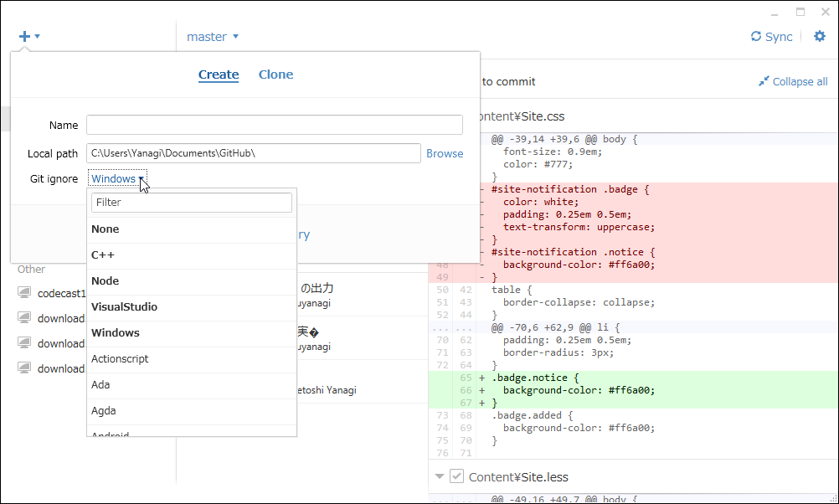Open Git ignore Windows dropdown
839x504 pixels.
coord(117,178)
